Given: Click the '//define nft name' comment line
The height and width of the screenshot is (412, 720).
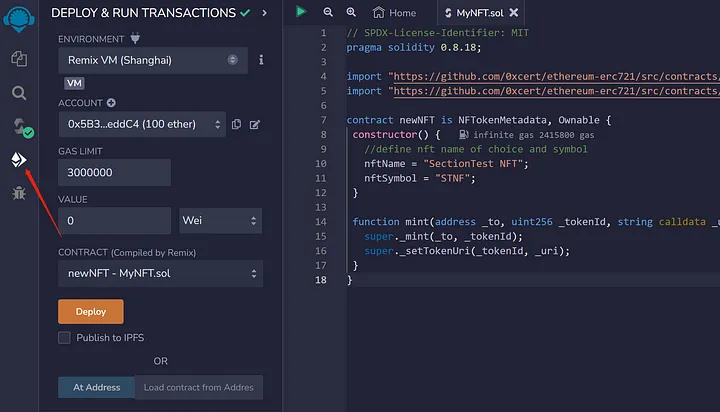Looking at the screenshot, I should point(476,149).
